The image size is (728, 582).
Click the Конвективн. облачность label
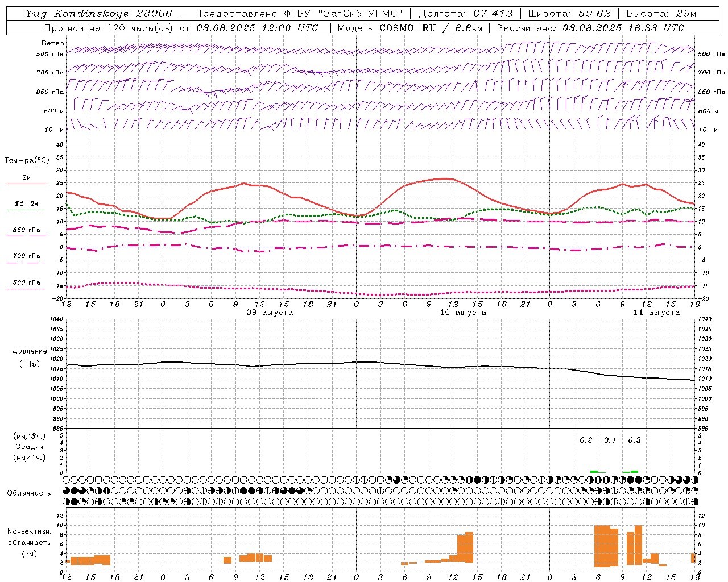30,537
